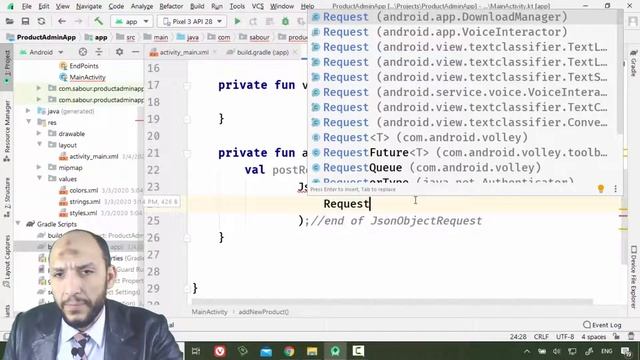Click CRLF line separator in status bar

click(x=541, y=337)
